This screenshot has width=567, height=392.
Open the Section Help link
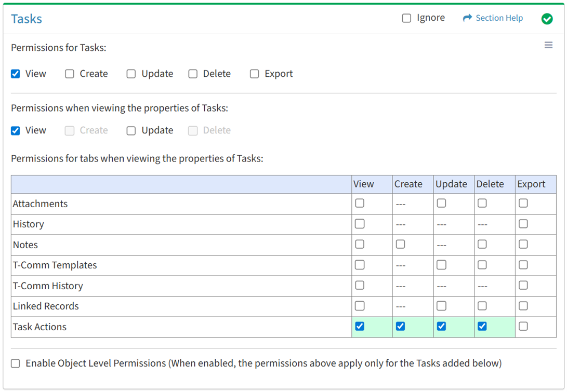pos(499,18)
